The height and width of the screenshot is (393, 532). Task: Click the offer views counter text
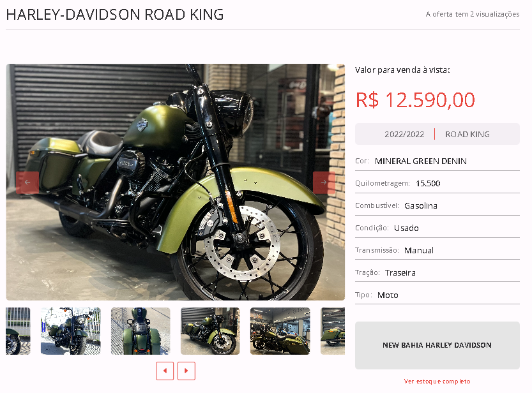point(473,14)
